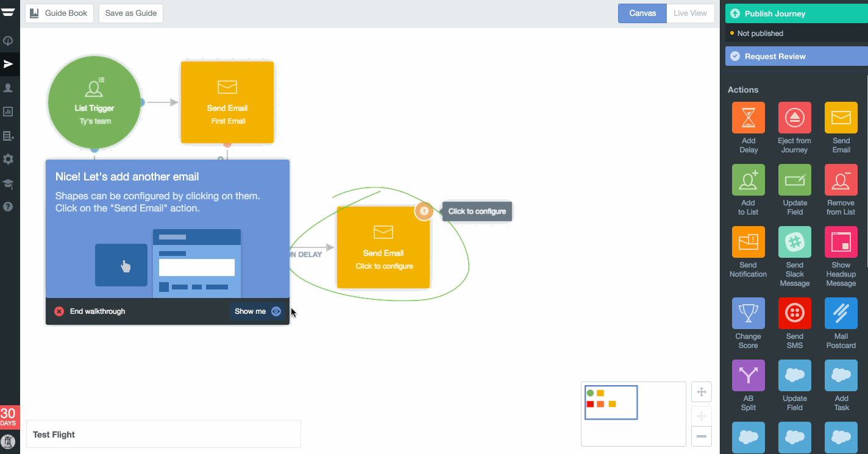Click the unconfigured Send Email shape
The width and height of the screenshot is (868, 454).
point(384,247)
